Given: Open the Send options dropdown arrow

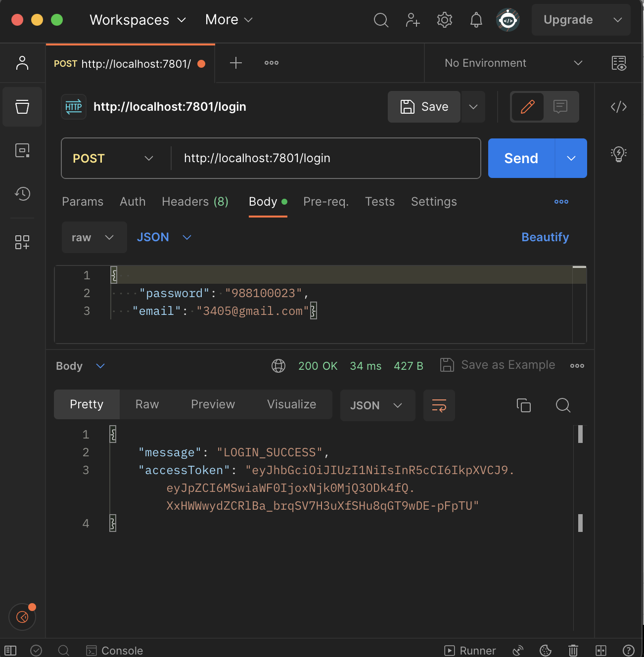Looking at the screenshot, I should 571,158.
